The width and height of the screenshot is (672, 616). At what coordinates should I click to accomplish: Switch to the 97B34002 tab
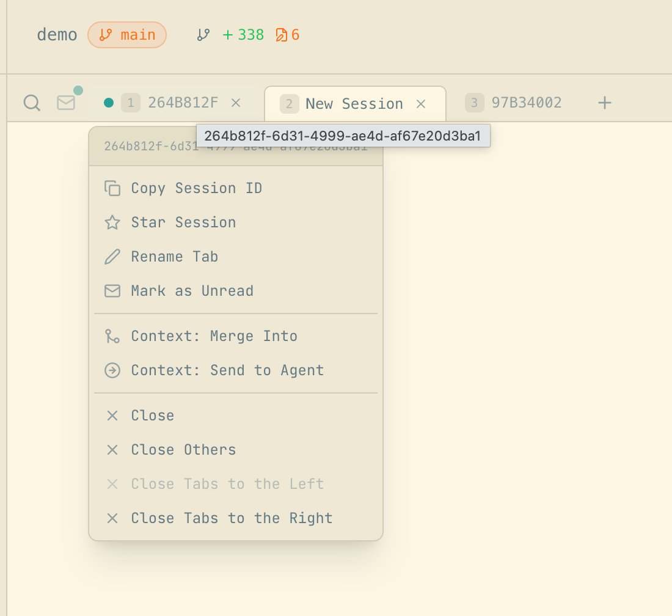[513, 103]
